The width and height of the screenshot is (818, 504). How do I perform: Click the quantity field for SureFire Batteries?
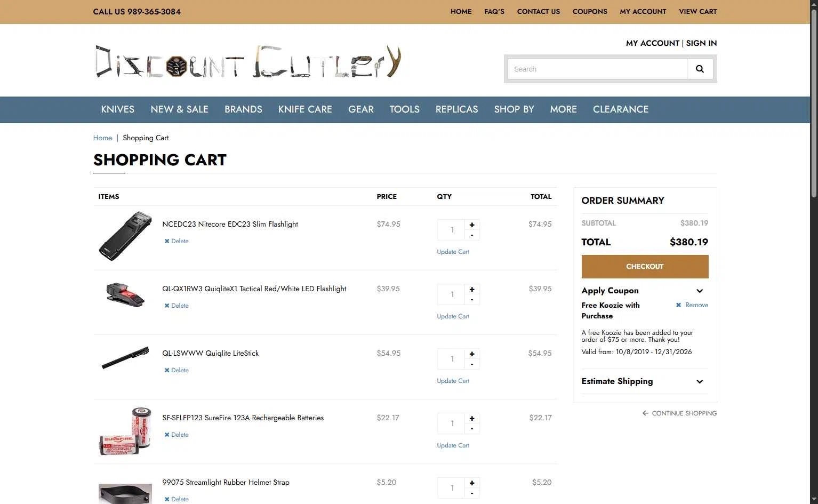[451, 423]
